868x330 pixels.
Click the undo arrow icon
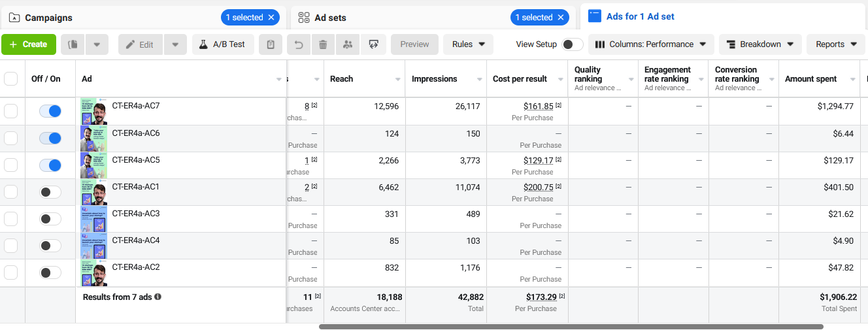point(299,44)
